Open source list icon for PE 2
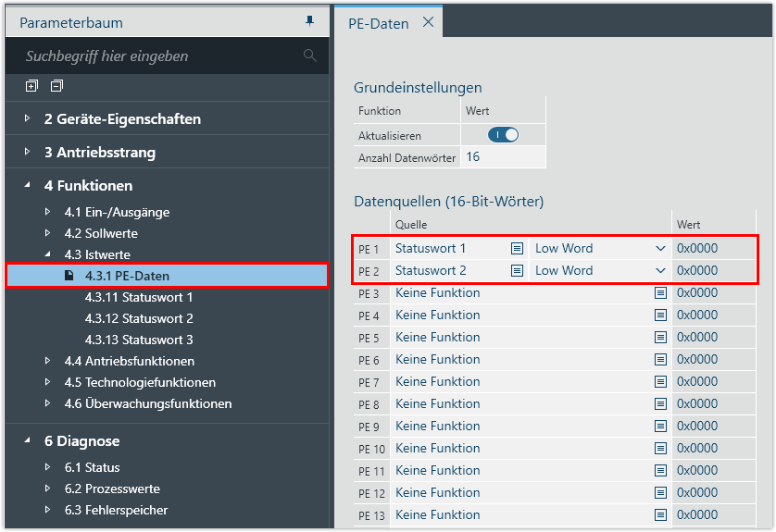This screenshot has height=532, width=776. pos(518,270)
